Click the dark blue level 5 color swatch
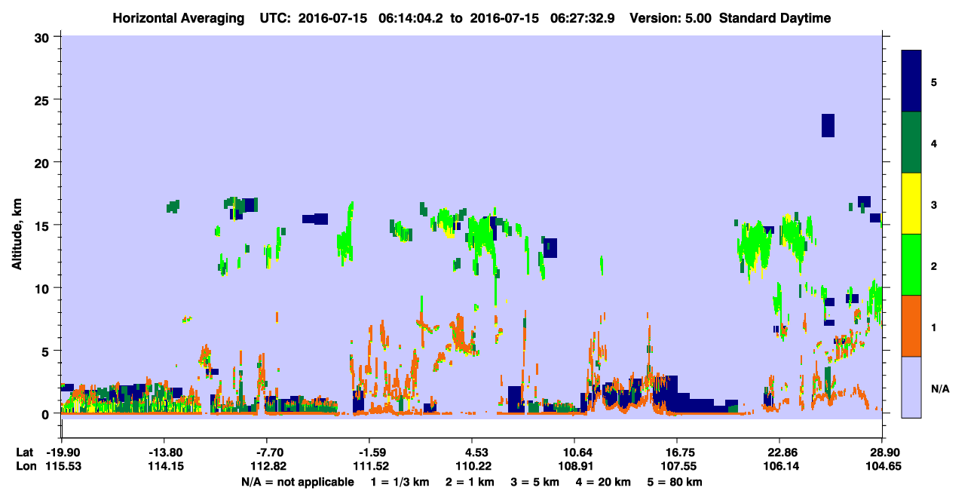Image resolution: width=980 pixels, height=503 pixels. click(x=911, y=81)
